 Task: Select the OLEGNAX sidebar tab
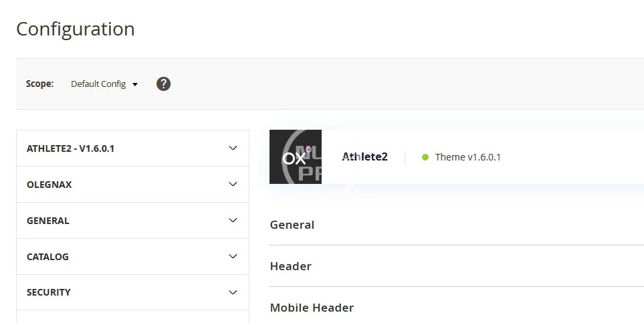click(49, 185)
